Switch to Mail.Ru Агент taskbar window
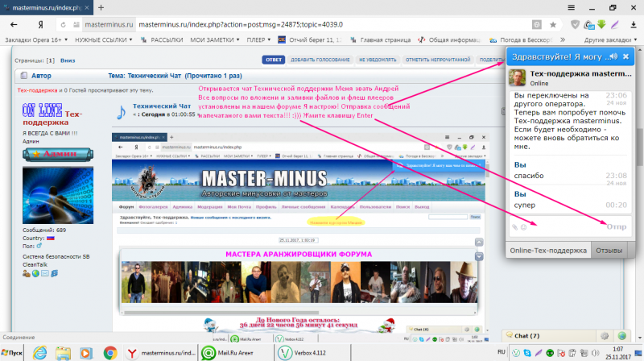Screen dimensions: 644x361 click(x=237, y=353)
